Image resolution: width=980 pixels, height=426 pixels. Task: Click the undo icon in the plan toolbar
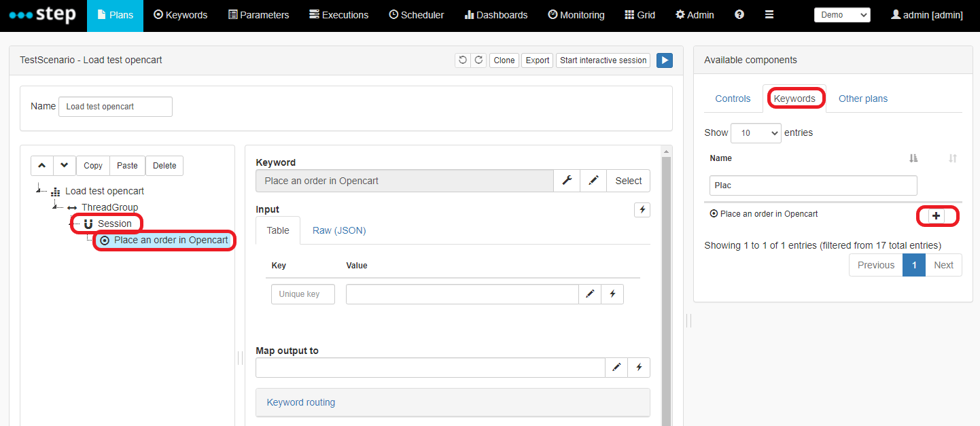click(463, 60)
